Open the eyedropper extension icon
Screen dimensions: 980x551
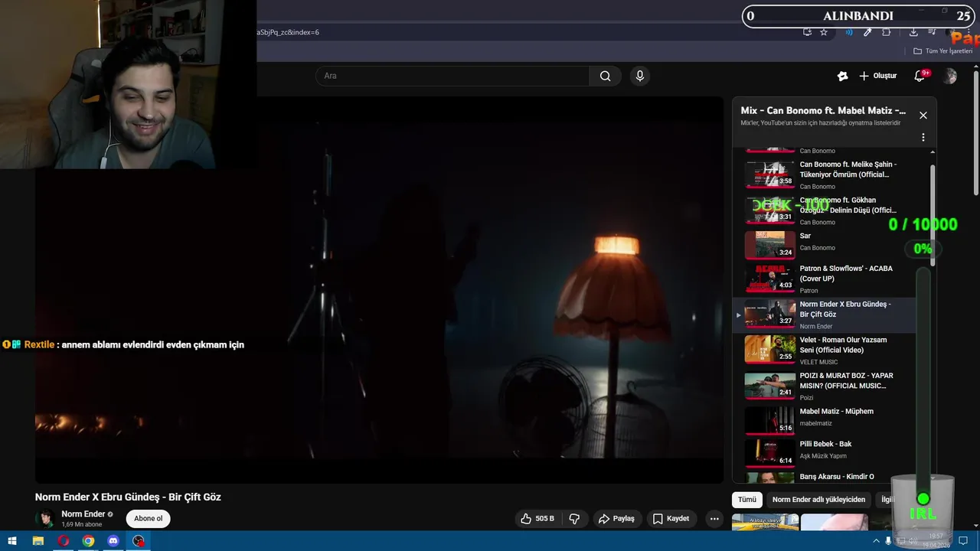coord(867,32)
